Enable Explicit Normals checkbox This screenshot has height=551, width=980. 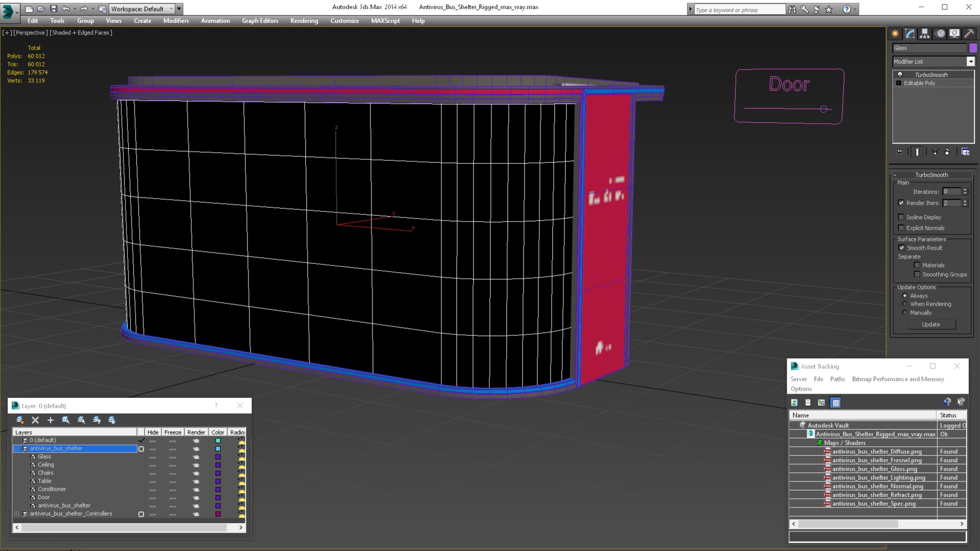coord(901,228)
